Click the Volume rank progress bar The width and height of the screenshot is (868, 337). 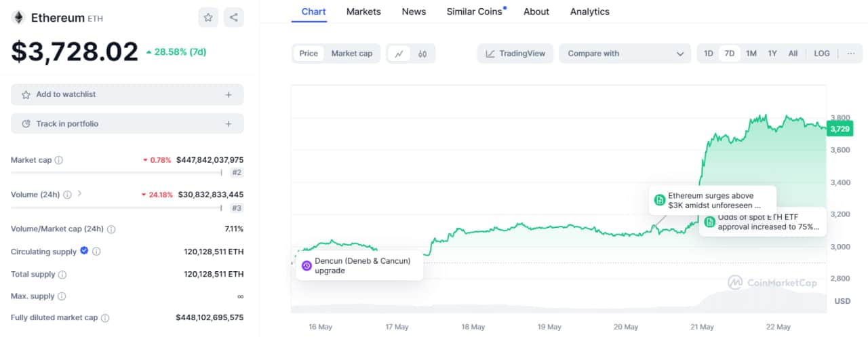click(x=116, y=208)
